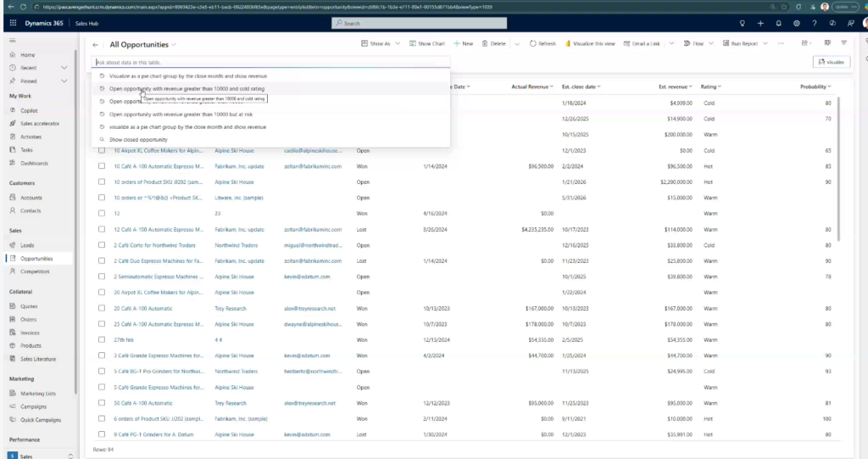This screenshot has height=459, width=868.
Task: Click the lightbulb assistant icon in header
Action: (743, 23)
